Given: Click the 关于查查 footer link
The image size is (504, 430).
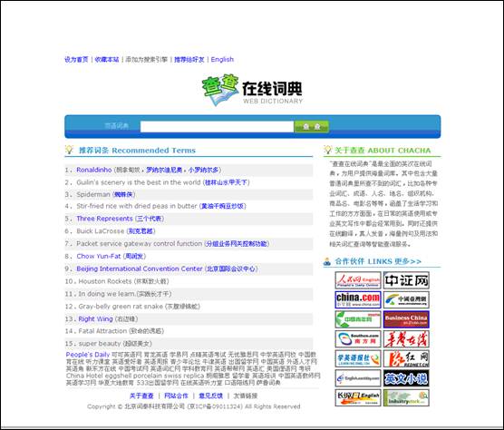Looking at the screenshot, I should pyautogui.click(x=141, y=396).
